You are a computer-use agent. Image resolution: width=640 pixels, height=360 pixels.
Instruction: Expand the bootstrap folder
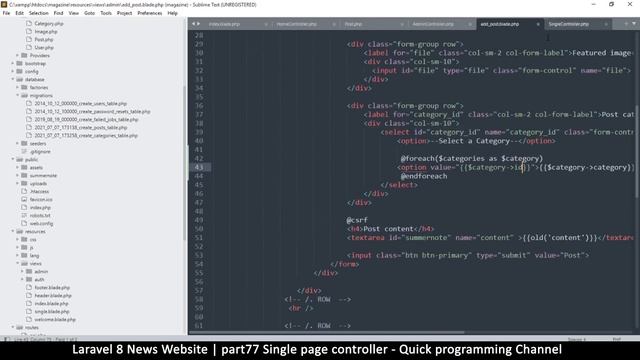point(13,64)
